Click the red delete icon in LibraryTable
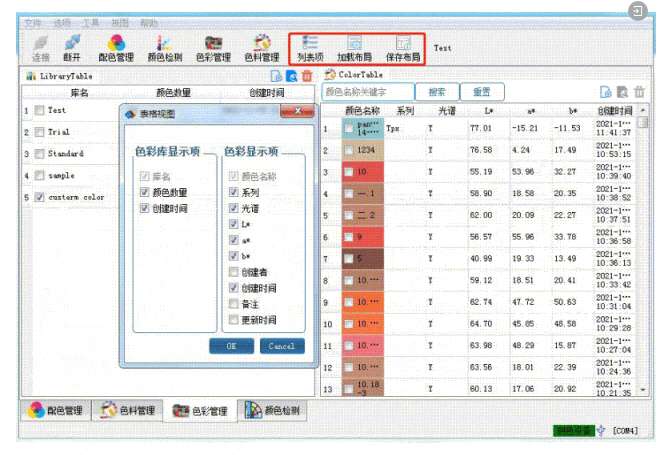 pyautogui.click(x=307, y=75)
